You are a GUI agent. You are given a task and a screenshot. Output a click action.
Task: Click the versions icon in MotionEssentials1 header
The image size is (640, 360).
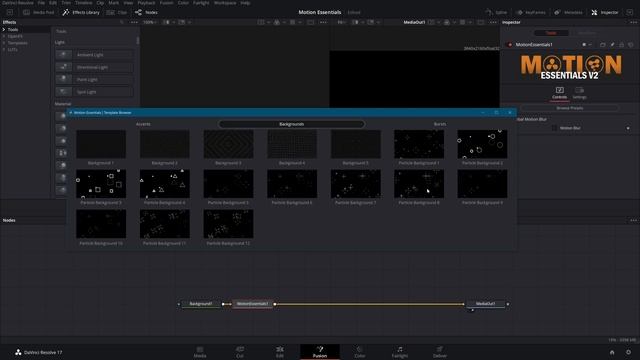[x=602, y=44]
